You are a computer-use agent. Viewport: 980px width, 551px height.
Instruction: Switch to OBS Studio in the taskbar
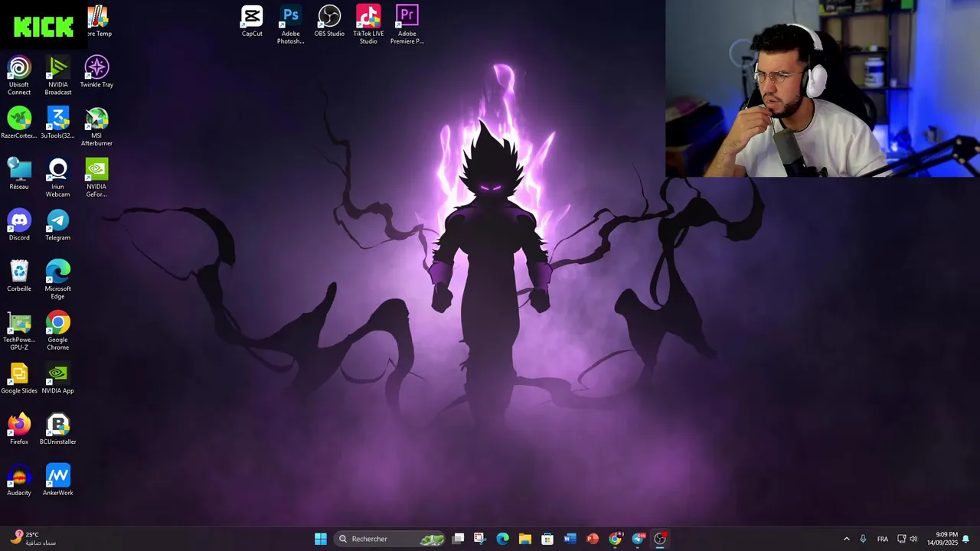point(660,539)
